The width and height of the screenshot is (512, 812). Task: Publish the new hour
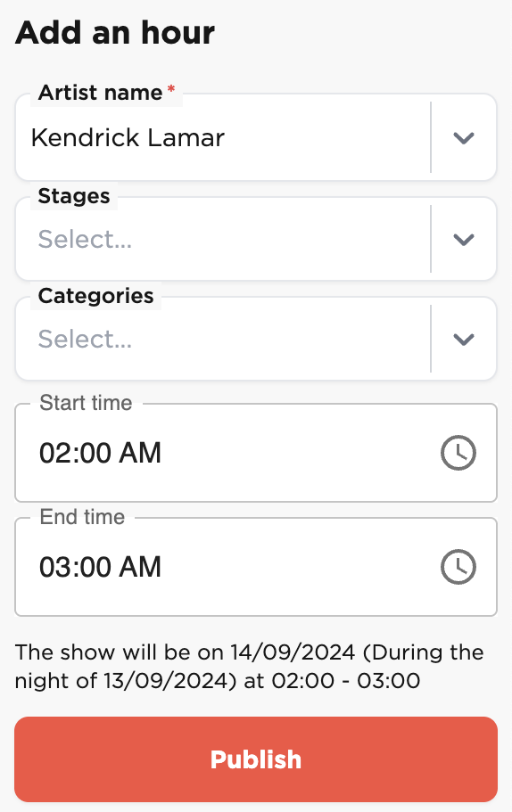point(256,759)
